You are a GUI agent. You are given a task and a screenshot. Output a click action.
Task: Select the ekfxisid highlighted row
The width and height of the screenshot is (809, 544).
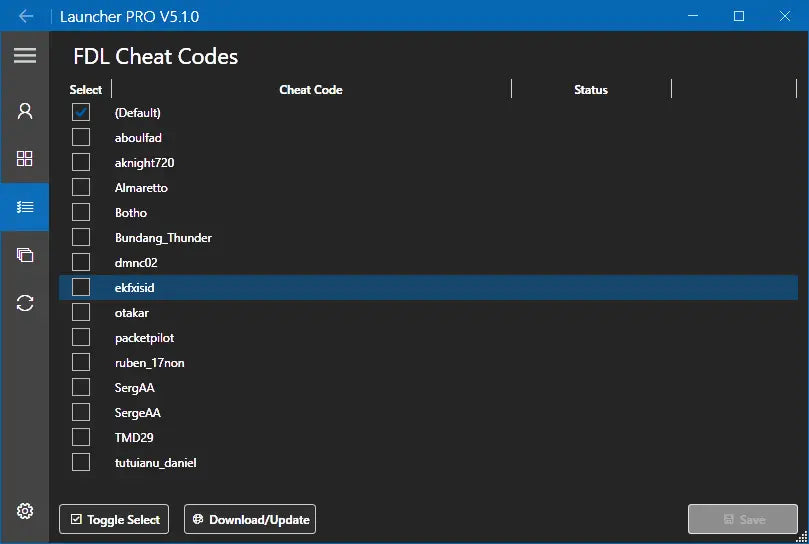pos(135,288)
